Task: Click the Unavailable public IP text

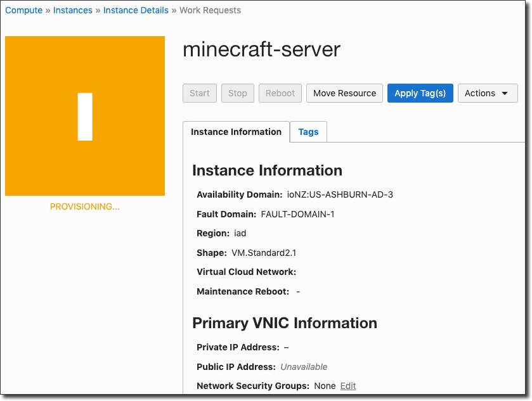Action: point(304,367)
